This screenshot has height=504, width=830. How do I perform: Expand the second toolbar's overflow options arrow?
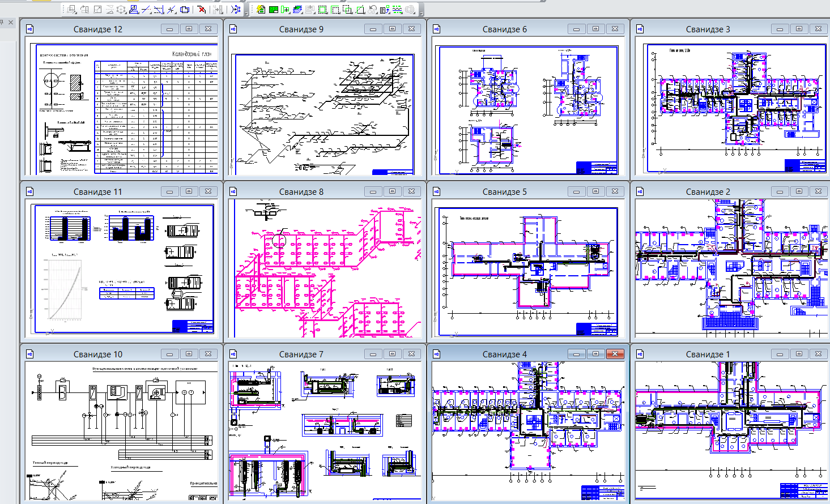[x=422, y=12]
